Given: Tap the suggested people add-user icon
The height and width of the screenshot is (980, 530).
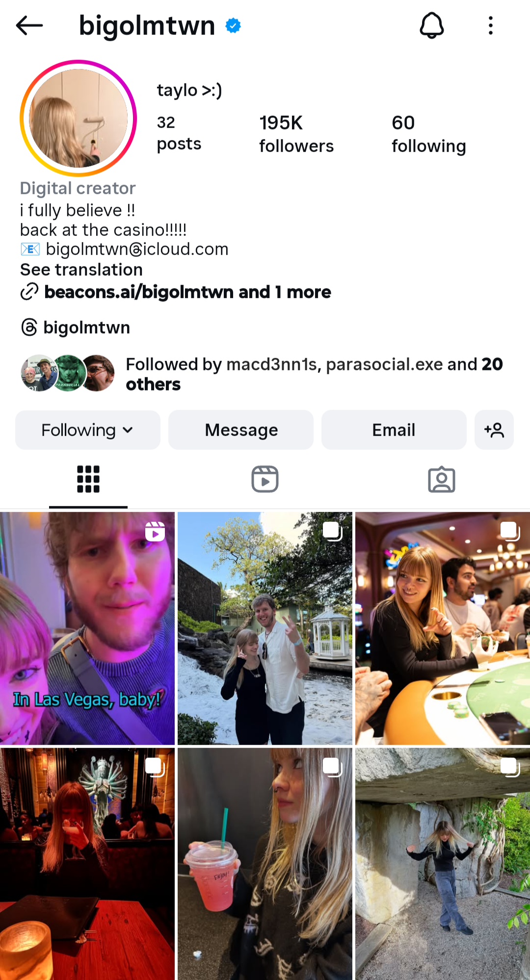Looking at the screenshot, I should click(x=494, y=430).
